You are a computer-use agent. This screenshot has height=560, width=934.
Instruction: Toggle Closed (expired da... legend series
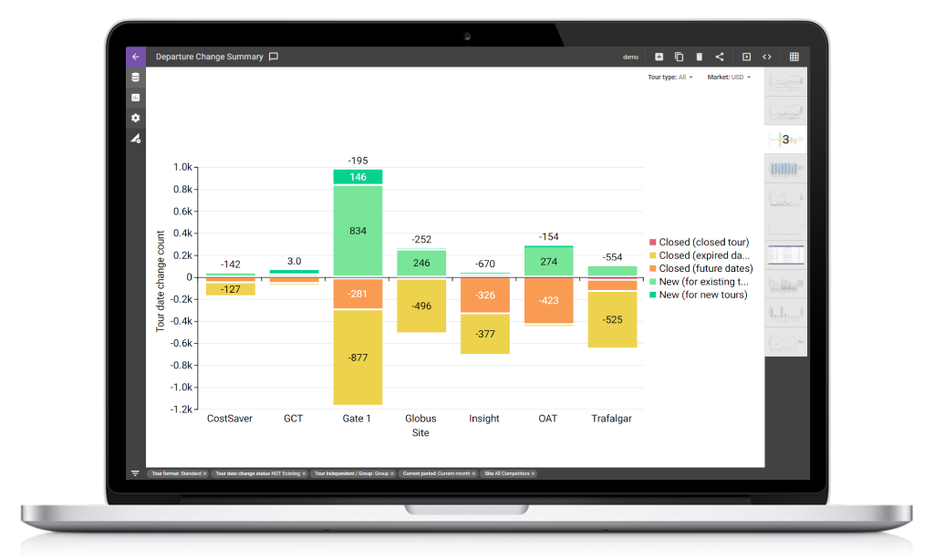click(x=700, y=255)
